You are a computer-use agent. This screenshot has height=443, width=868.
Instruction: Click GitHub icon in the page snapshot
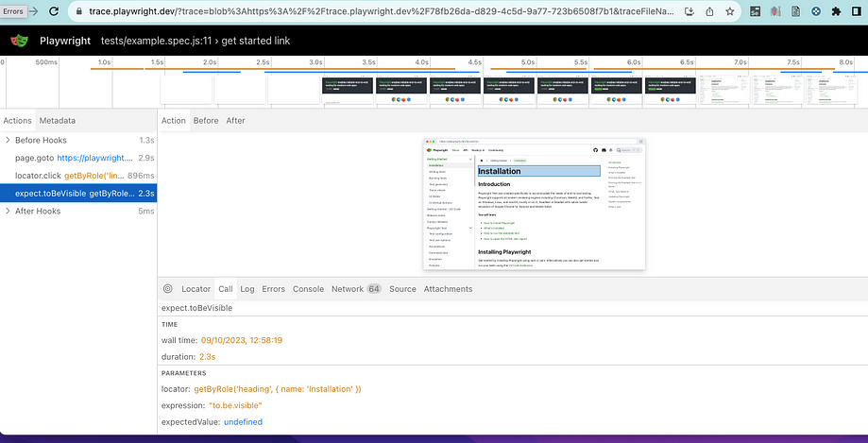(x=596, y=150)
